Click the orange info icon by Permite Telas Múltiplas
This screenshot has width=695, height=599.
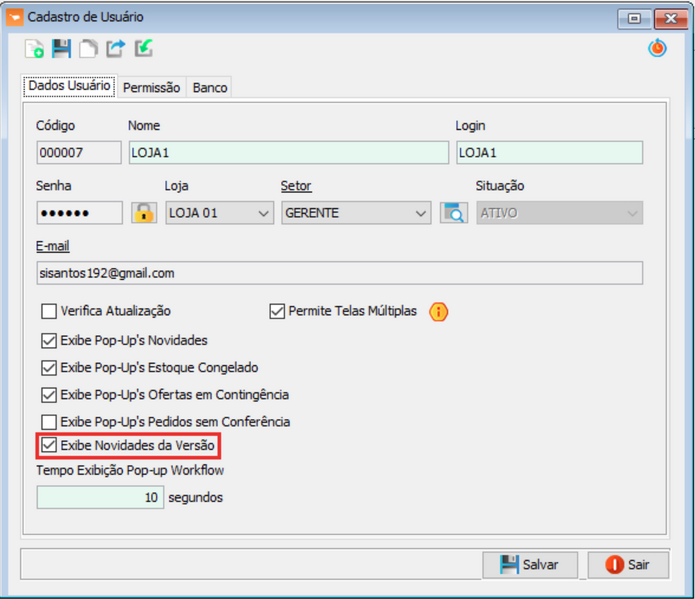438,312
